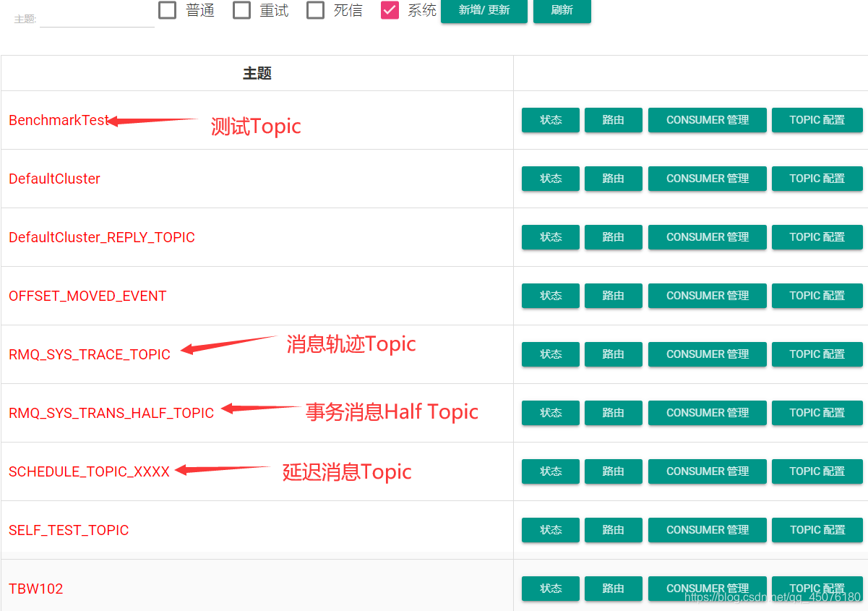Show 状态 for SELF_TEST_TOPIC
The height and width of the screenshot is (611, 868).
(x=551, y=530)
